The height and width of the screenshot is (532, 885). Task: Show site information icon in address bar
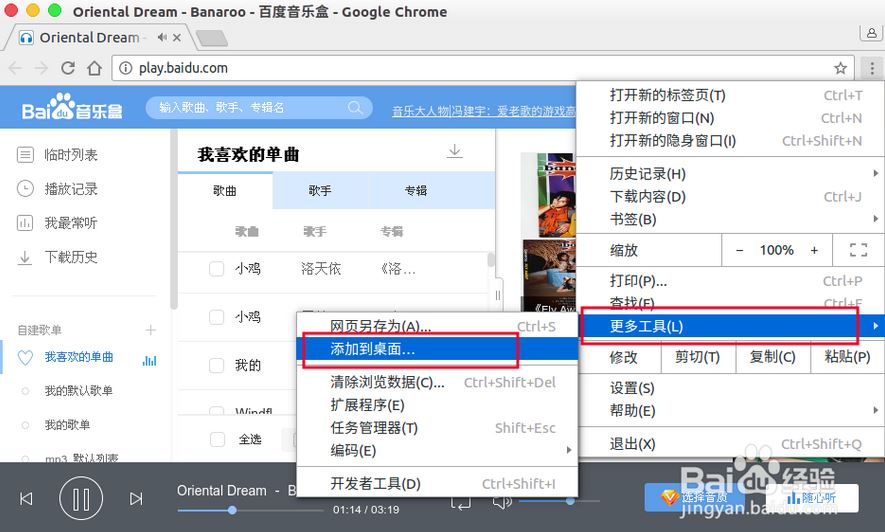(125, 68)
